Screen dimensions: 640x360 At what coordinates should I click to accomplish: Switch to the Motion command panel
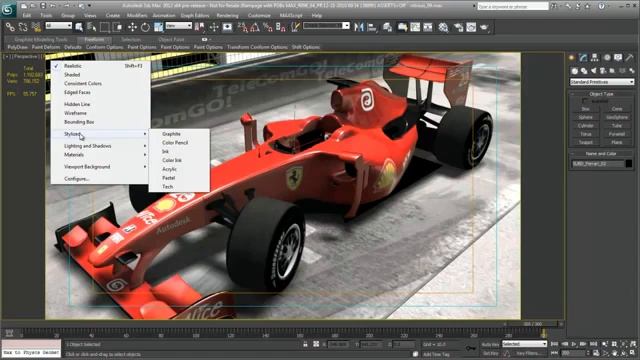coord(607,58)
